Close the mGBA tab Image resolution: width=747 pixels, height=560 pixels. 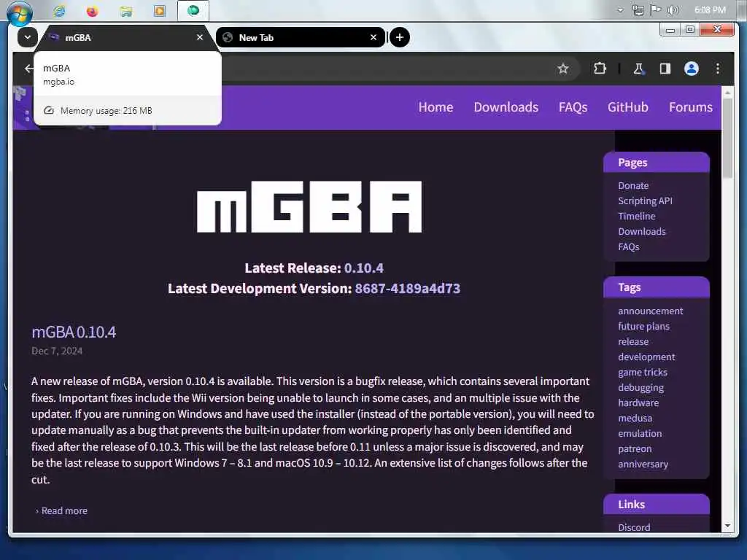200,37
